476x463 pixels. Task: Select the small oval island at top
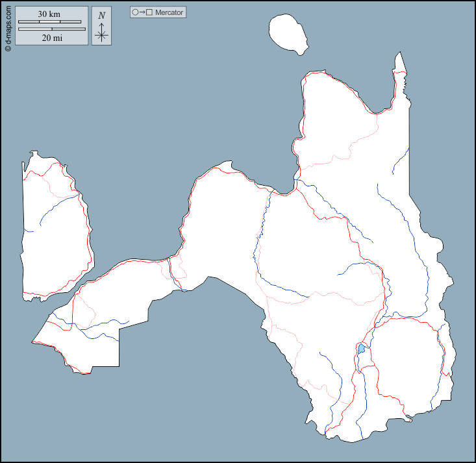pyautogui.click(x=288, y=32)
